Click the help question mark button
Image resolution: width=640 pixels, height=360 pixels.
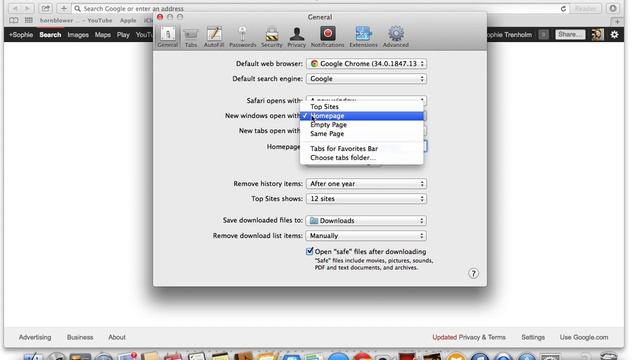click(x=473, y=273)
